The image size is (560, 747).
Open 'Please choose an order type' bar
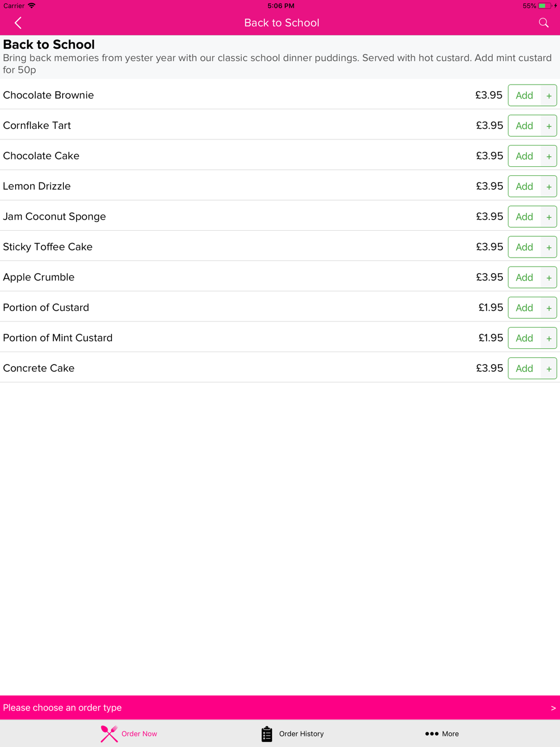(x=280, y=708)
